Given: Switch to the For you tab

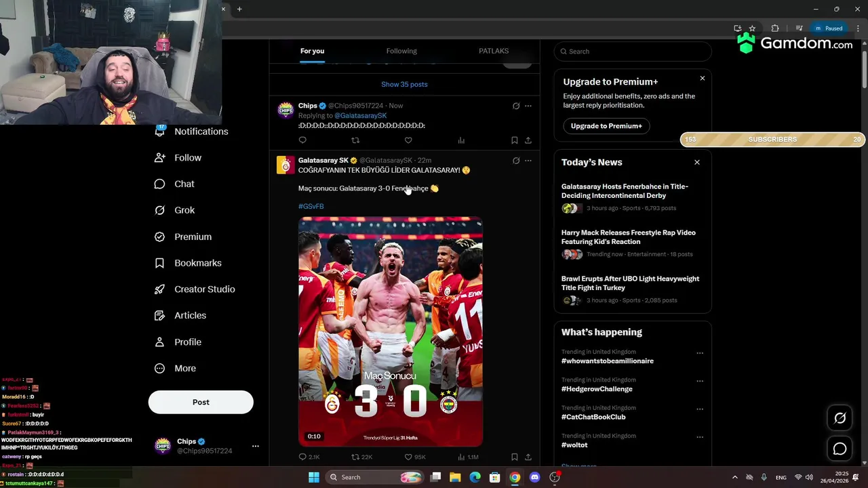Looking at the screenshot, I should [313, 51].
